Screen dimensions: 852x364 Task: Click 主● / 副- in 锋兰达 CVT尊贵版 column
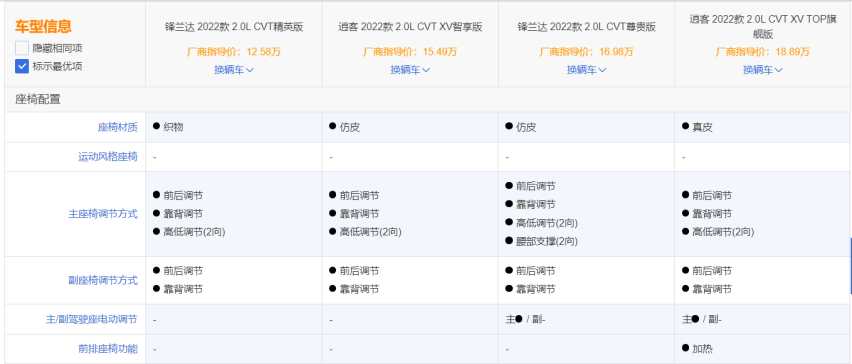coord(525,319)
